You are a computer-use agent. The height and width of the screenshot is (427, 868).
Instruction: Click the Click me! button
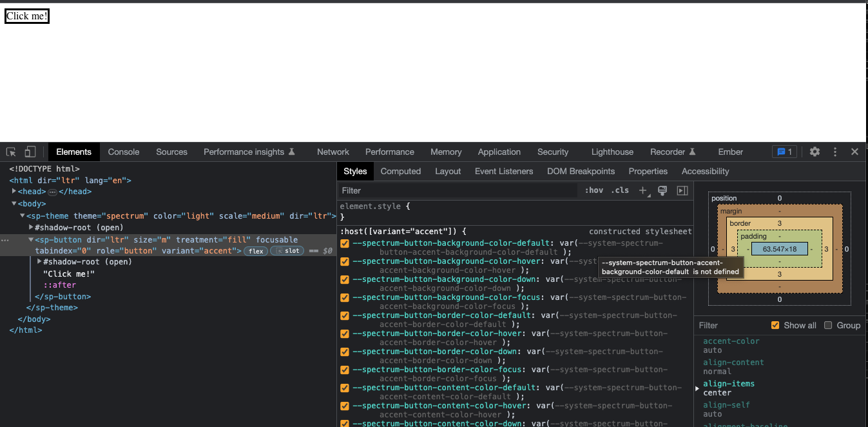click(26, 16)
